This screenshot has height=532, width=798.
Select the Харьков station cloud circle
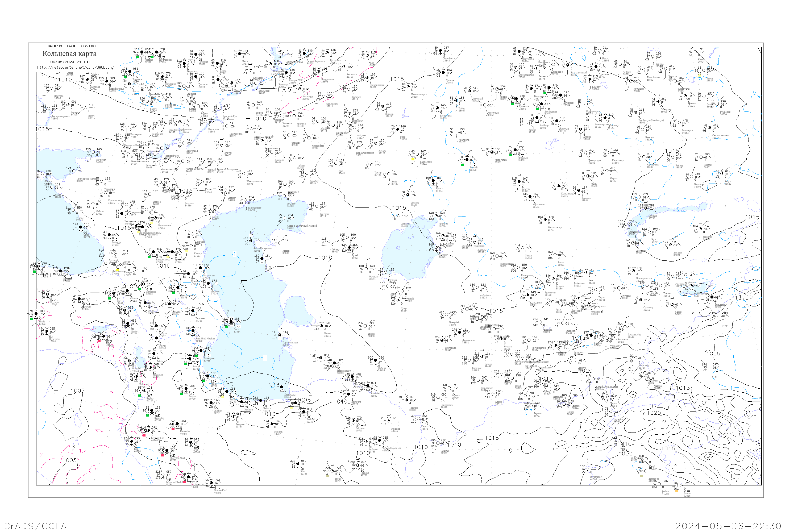[x=68, y=105]
